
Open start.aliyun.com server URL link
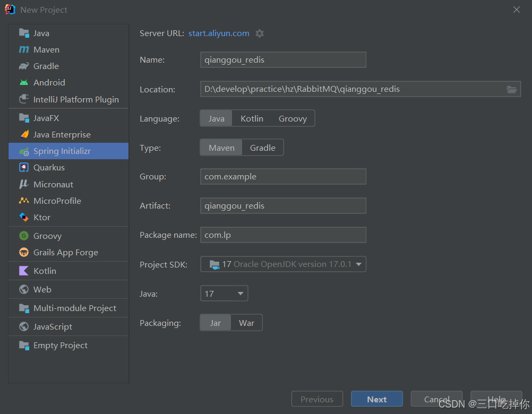point(219,33)
